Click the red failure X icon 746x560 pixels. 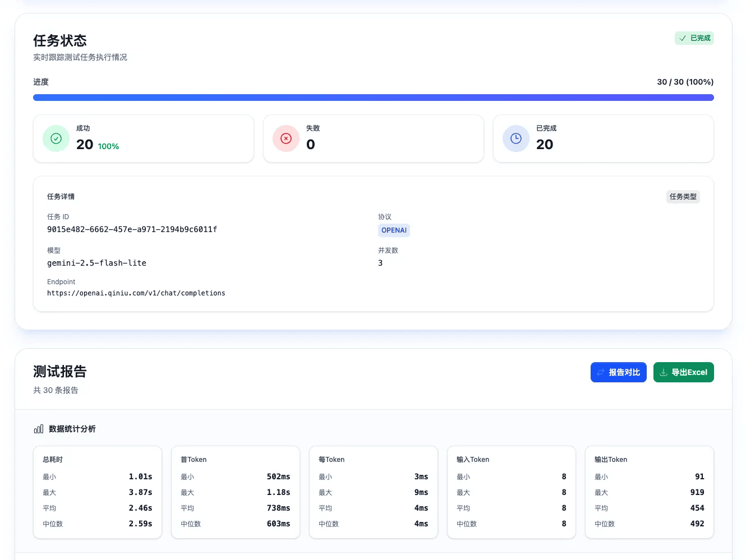[286, 138]
